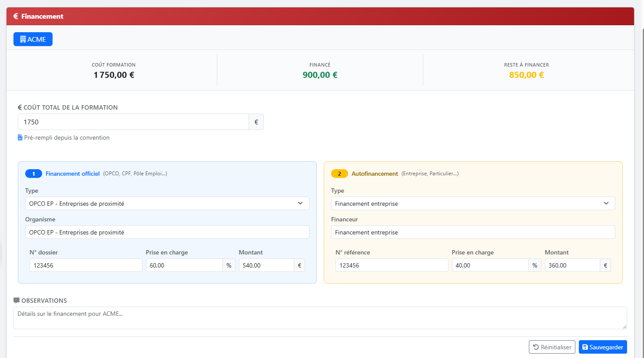Click the ACME company button

pyautogui.click(x=33, y=39)
